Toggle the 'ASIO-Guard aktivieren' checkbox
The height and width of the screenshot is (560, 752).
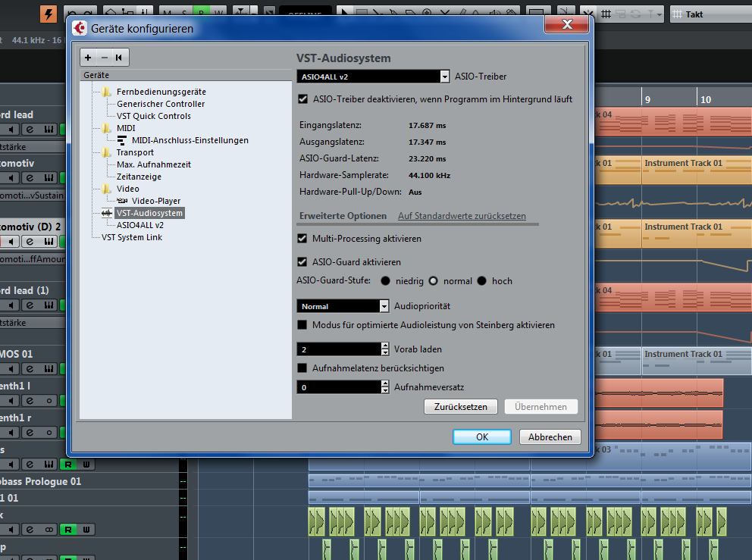click(302, 261)
